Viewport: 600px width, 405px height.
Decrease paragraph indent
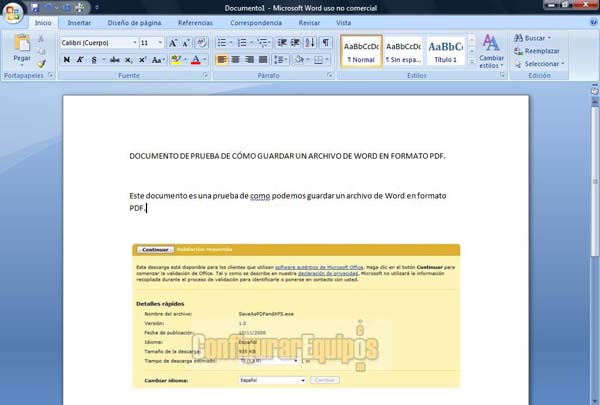tap(282, 42)
